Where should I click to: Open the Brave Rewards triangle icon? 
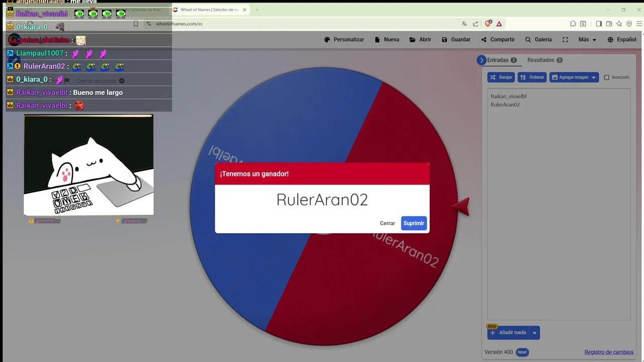click(499, 24)
